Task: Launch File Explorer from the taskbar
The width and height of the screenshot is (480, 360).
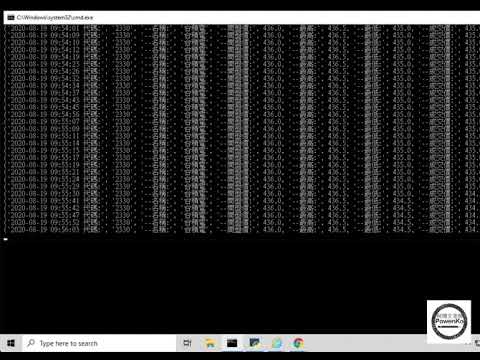Action: (210, 343)
